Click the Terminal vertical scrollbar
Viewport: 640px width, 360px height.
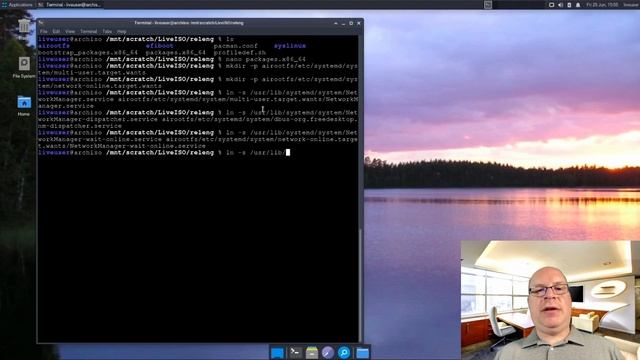360,189
